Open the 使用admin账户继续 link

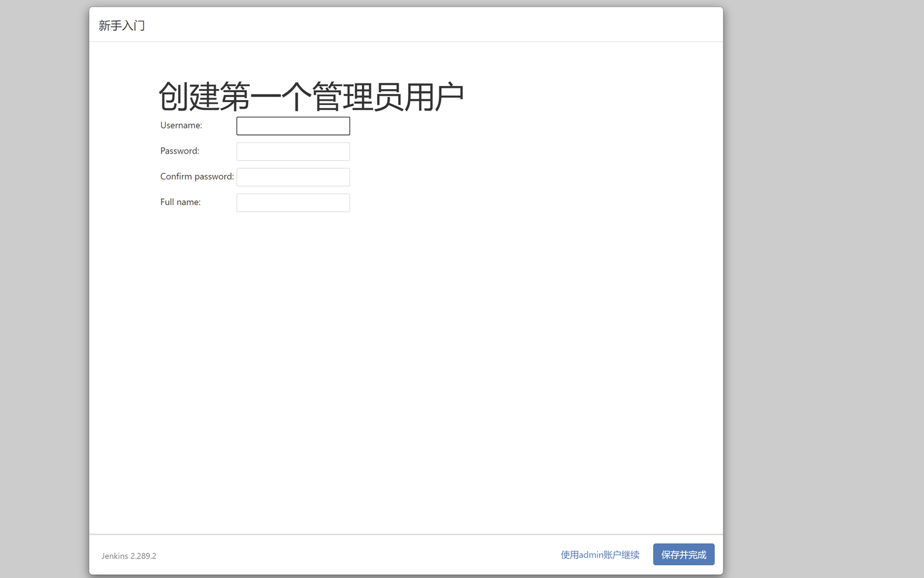tap(600, 555)
